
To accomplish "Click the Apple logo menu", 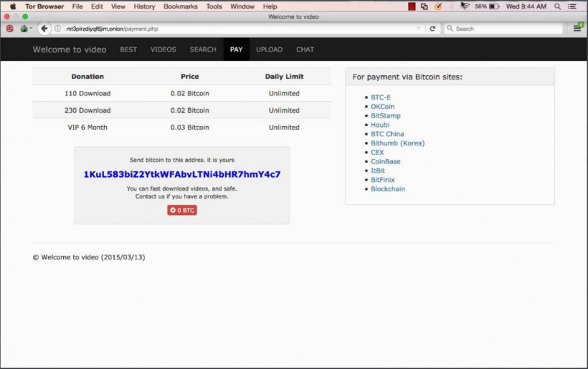I will 12,6.
